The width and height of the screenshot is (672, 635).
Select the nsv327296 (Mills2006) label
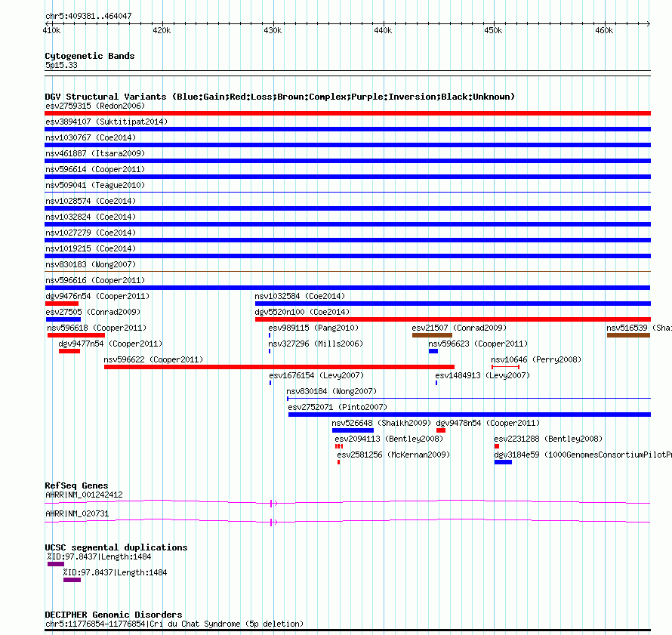click(316, 344)
